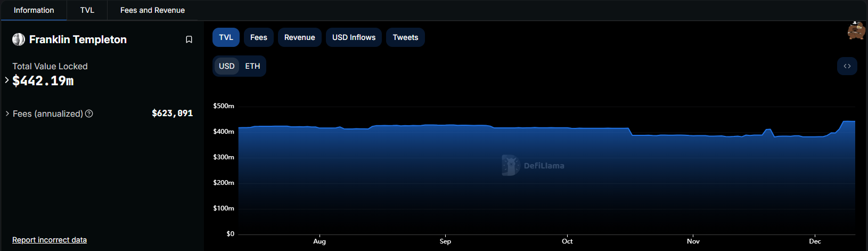Click the TVL drop in mid-October

pos(631,132)
